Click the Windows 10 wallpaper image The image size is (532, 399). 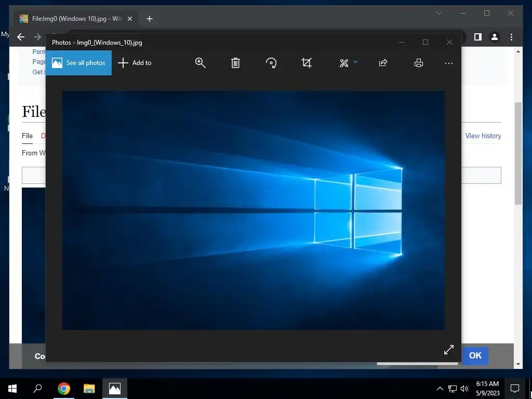[x=254, y=210]
